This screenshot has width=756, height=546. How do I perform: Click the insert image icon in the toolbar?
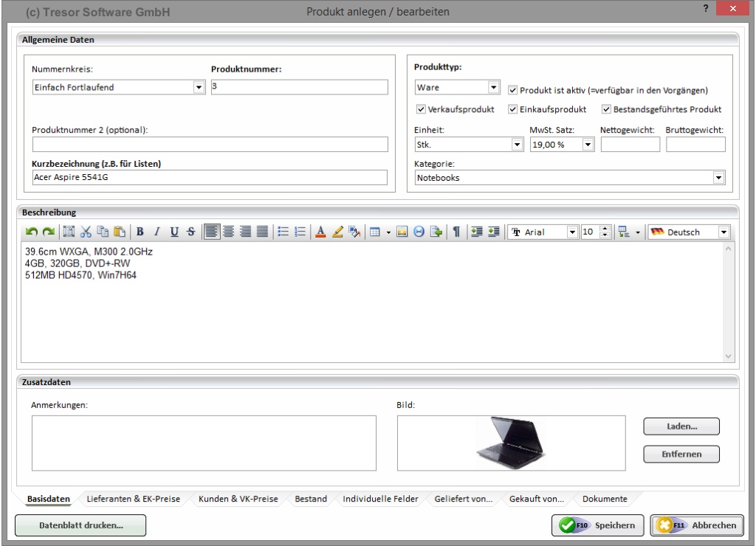tap(402, 232)
